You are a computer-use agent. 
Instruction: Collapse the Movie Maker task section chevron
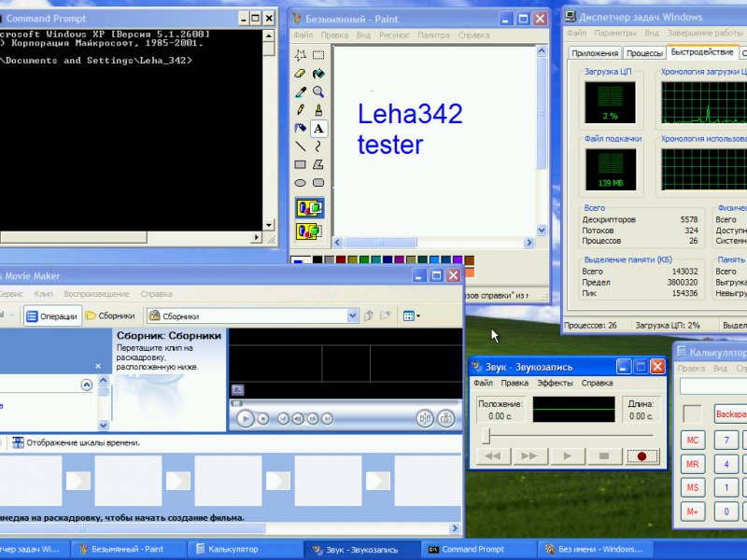point(86,385)
